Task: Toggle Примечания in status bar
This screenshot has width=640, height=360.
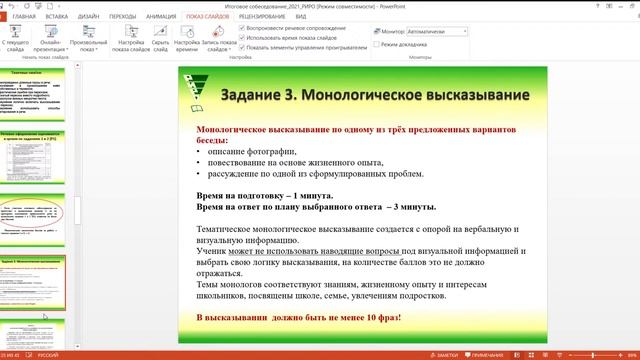Action: 484,356
